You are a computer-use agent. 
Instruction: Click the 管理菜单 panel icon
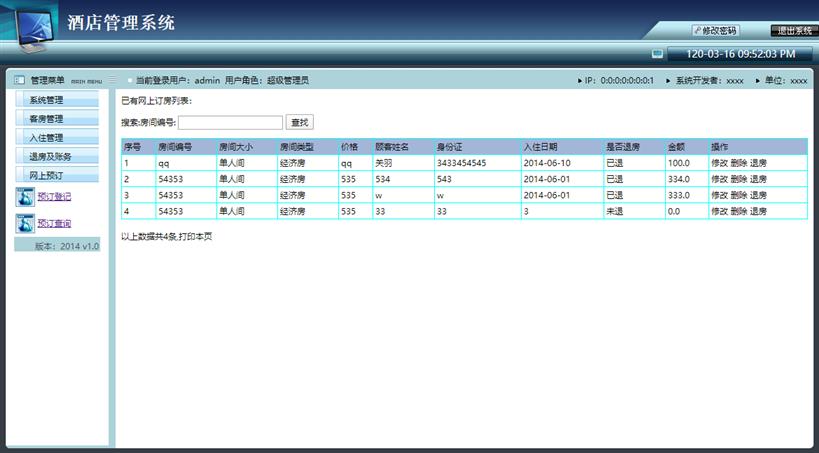pyautogui.click(x=19, y=80)
